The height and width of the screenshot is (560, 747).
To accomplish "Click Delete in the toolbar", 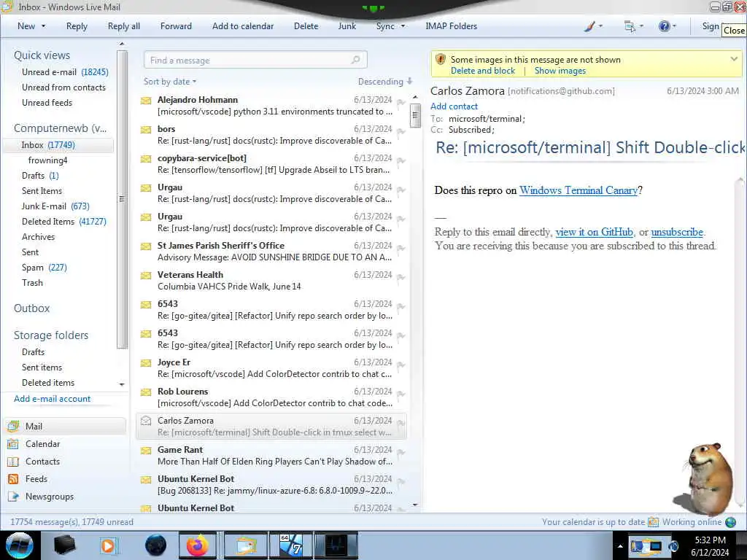I will 306,26.
